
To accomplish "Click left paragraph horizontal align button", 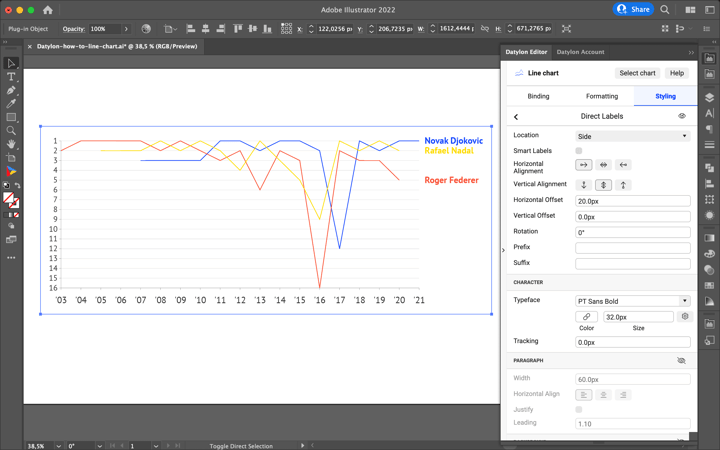I will [x=584, y=395].
